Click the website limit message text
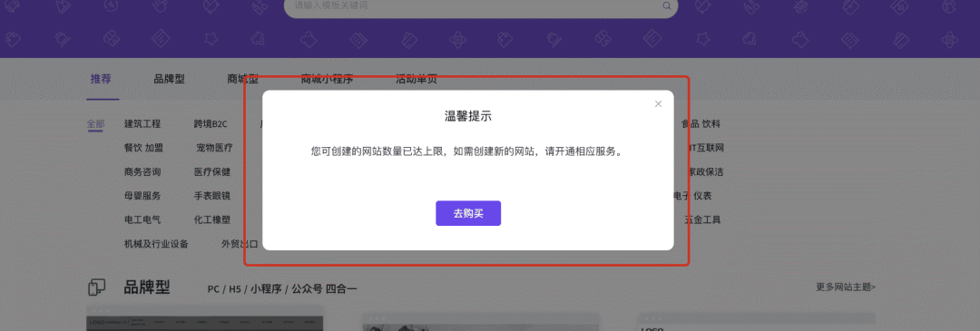980x331 pixels. (x=468, y=151)
